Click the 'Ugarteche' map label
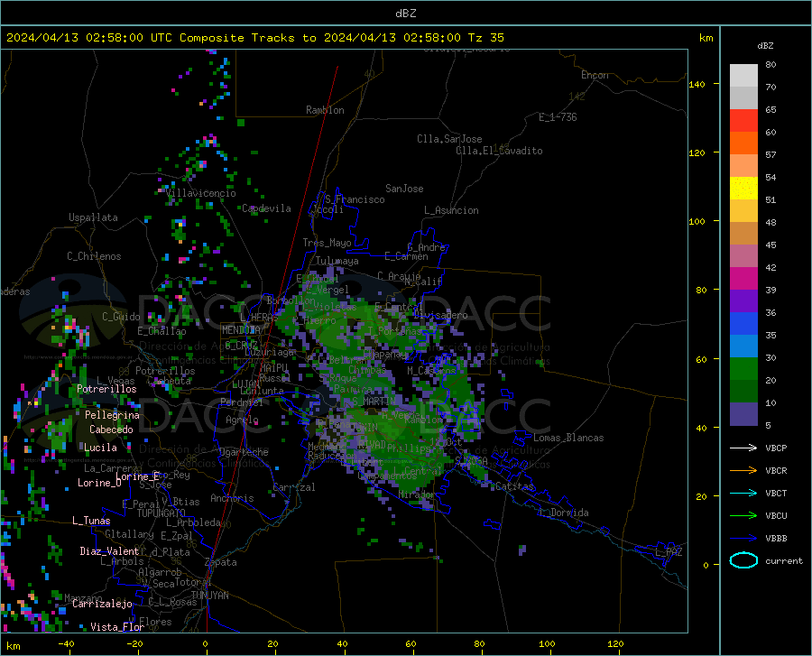This screenshot has height=656, width=812. pos(244,452)
